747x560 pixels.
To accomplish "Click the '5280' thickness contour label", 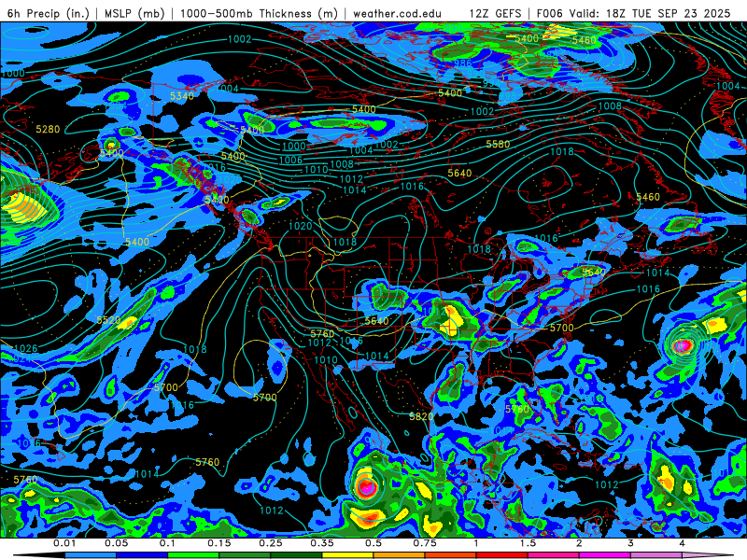I will tap(48, 129).
